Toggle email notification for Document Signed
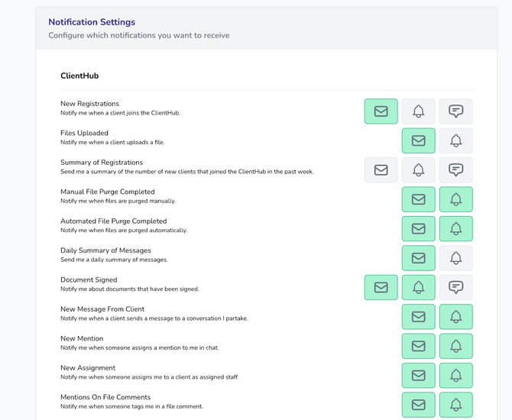This screenshot has width=512, height=420. pyautogui.click(x=381, y=287)
